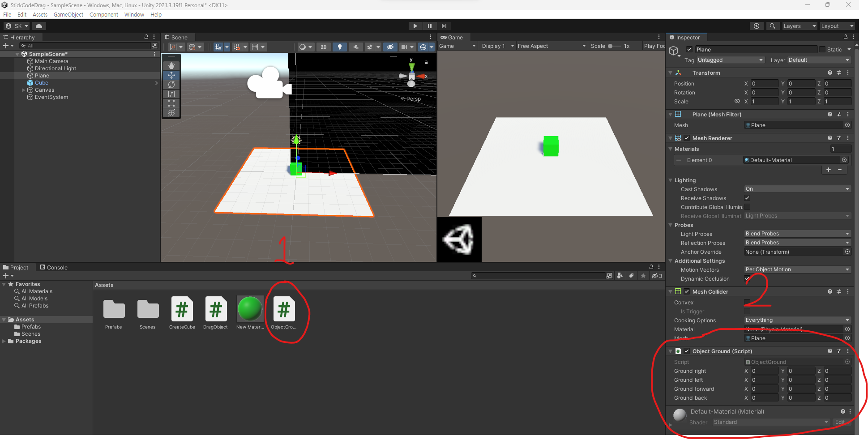Select EventSystem in Hierarchy
The image size is (868, 440).
pos(51,97)
